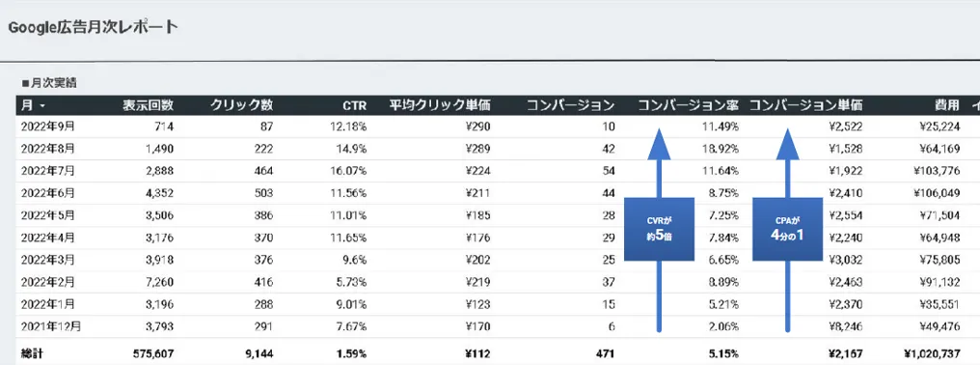This screenshot has height=365, width=980.
Task: Click CTR value 5.73%
Action: [x=352, y=282]
